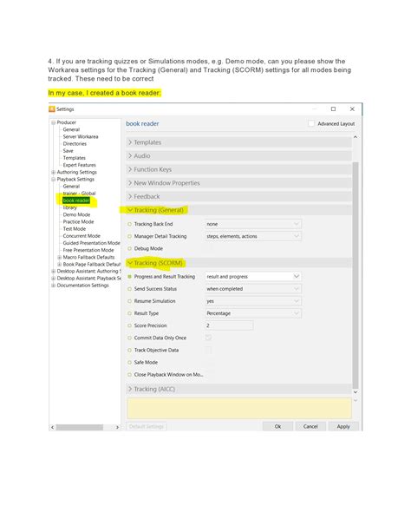This screenshot has width=411, height=532.
Task: Expand the Templates section
Action: 238,142
